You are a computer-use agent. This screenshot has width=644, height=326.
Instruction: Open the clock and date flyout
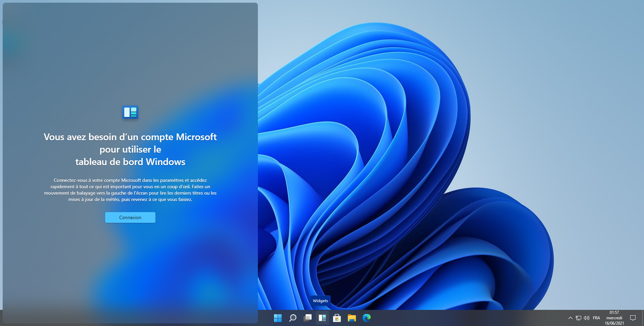tap(614, 318)
